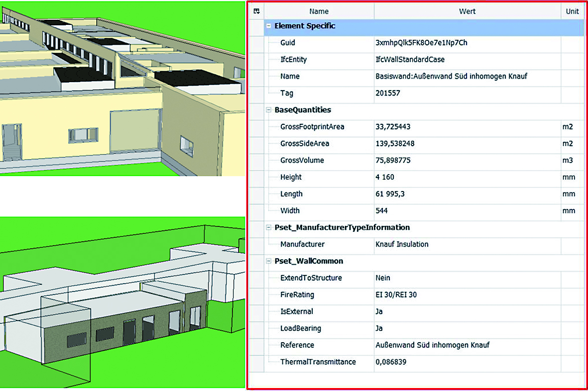The image size is (588, 391).
Task: Click the Unit column header
Action: tap(572, 11)
